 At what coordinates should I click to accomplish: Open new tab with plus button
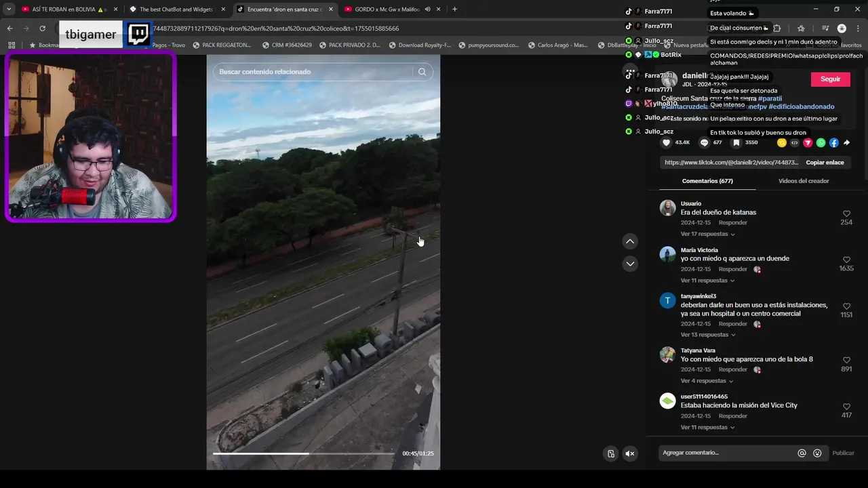[x=454, y=9]
